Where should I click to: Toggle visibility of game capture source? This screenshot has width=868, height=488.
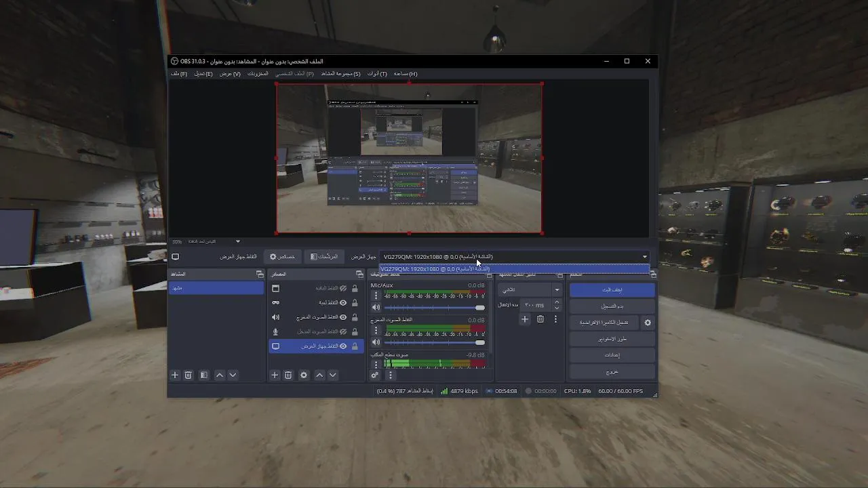tap(343, 302)
